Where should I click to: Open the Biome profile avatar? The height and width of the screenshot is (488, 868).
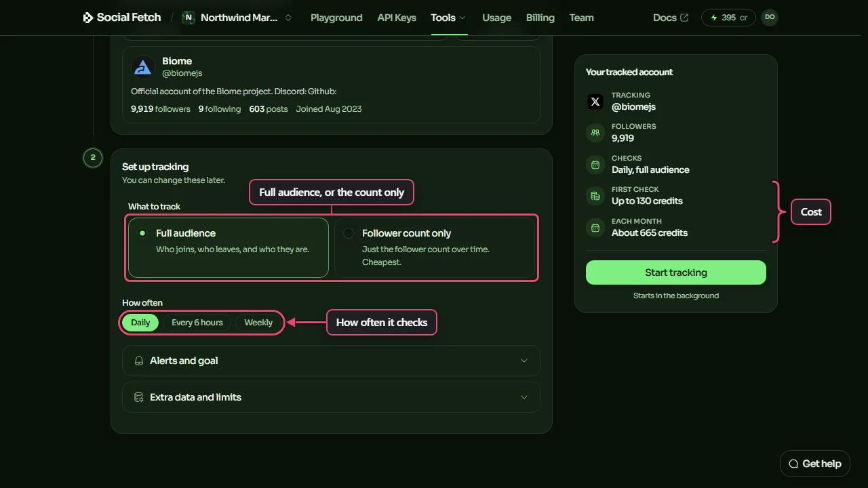[143, 67]
